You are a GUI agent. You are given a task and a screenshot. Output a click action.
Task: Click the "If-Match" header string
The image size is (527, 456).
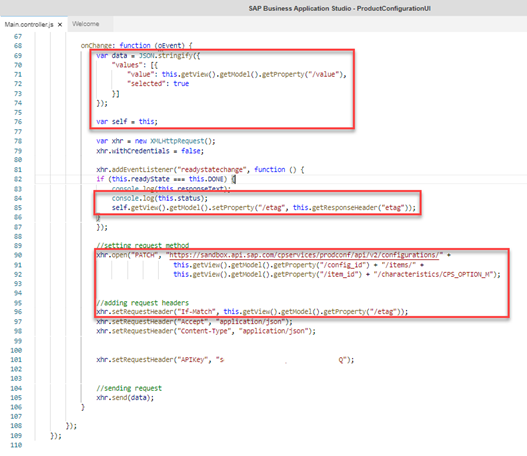[195, 312]
